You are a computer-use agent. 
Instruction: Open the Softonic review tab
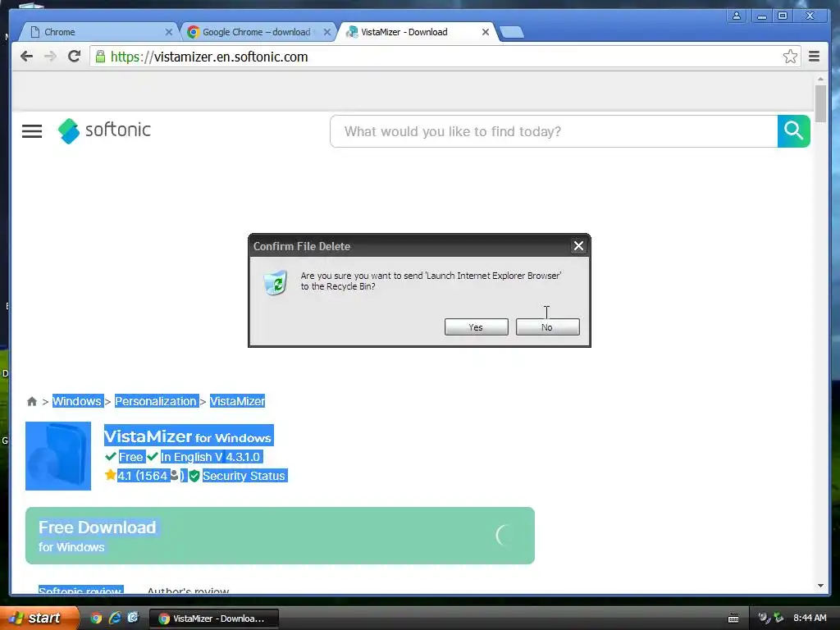click(x=80, y=591)
